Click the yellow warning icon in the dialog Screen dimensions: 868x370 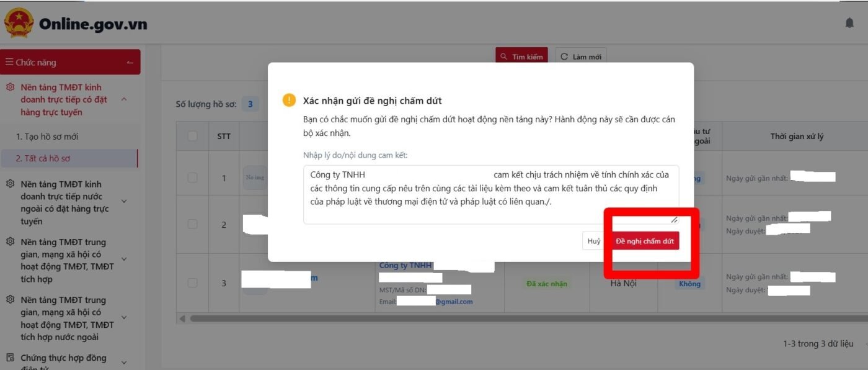point(289,100)
